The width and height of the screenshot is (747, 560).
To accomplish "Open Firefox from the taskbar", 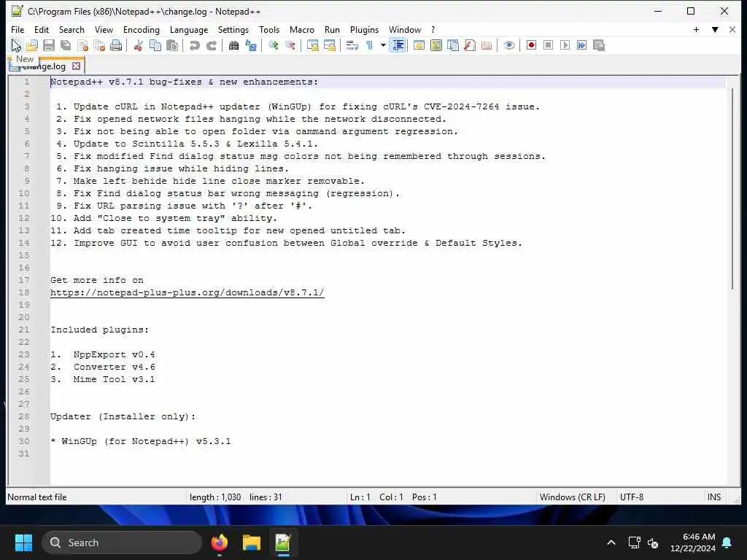I will [219, 542].
